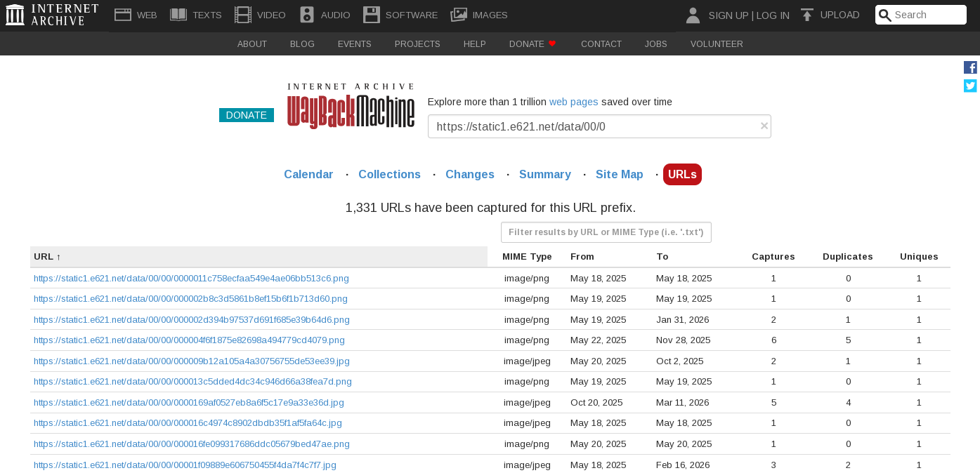Image resolution: width=980 pixels, height=473 pixels.
Task: Sort table by Uniques
Action: [919, 257]
